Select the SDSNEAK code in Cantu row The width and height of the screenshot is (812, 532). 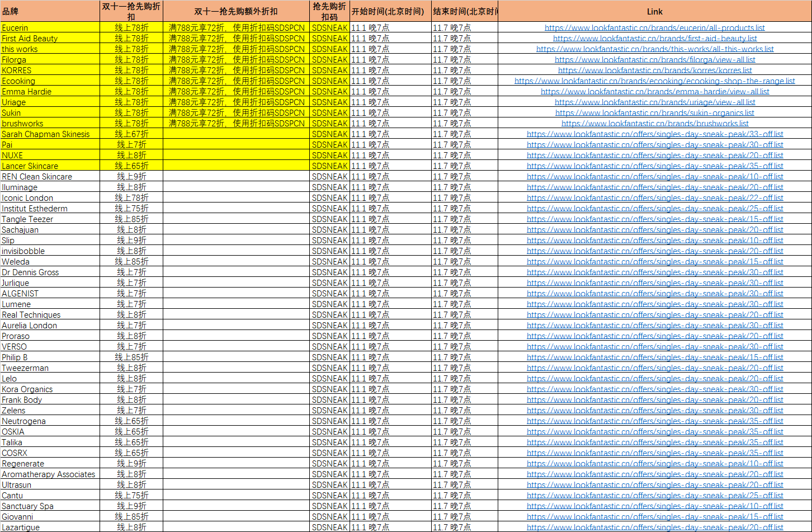329,495
